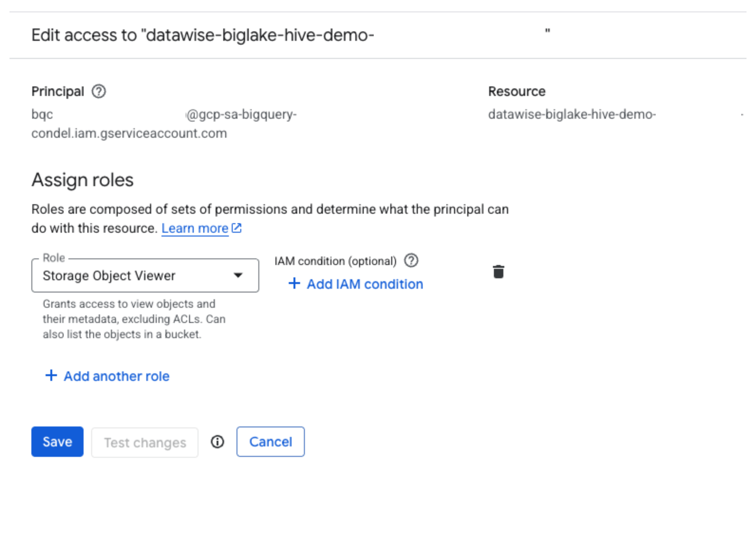
Task: Click the principal email condel.iam.gserviceaccount.com text
Action: pos(129,133)
